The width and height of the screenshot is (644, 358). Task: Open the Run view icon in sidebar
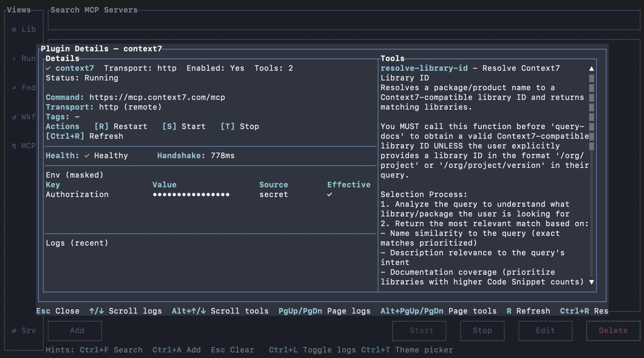click(14, 58)
